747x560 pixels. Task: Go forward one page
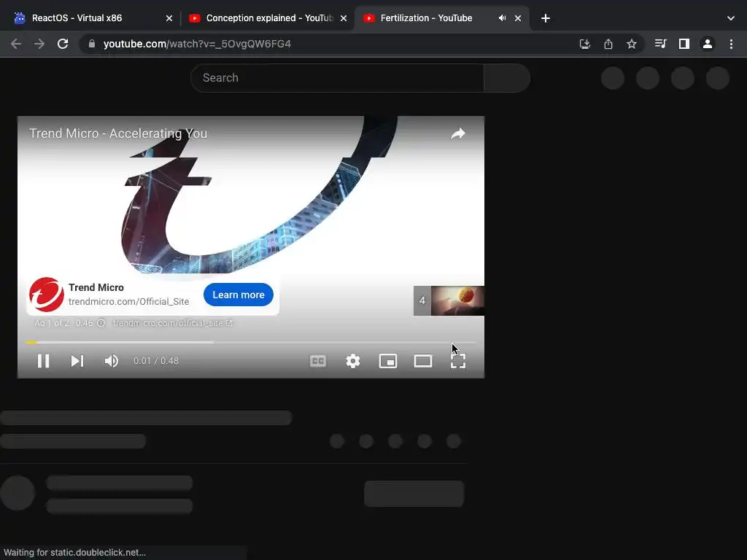(39, 44)
